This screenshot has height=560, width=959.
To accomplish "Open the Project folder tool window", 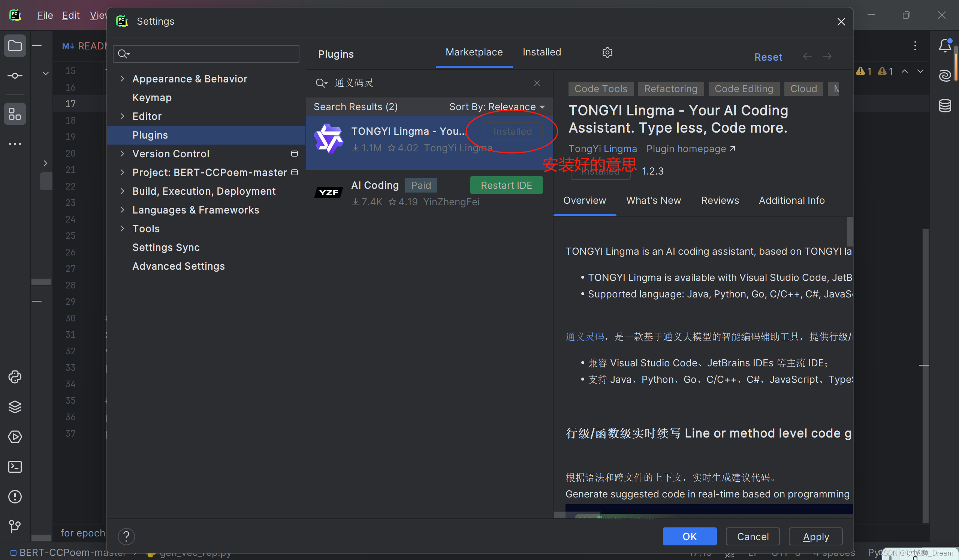I will point(15,46).
